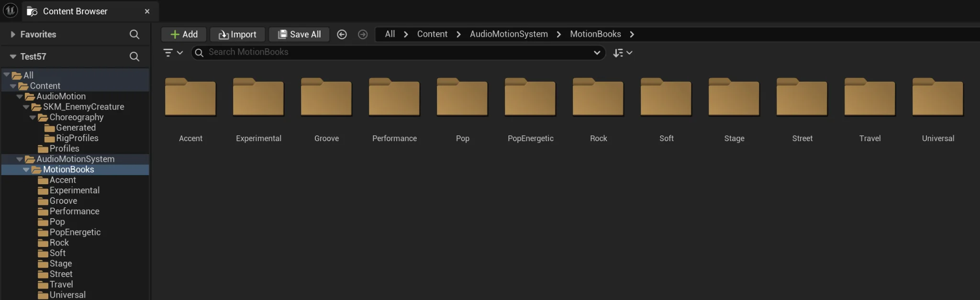Select Performance in the folder tree

[75, 211]
